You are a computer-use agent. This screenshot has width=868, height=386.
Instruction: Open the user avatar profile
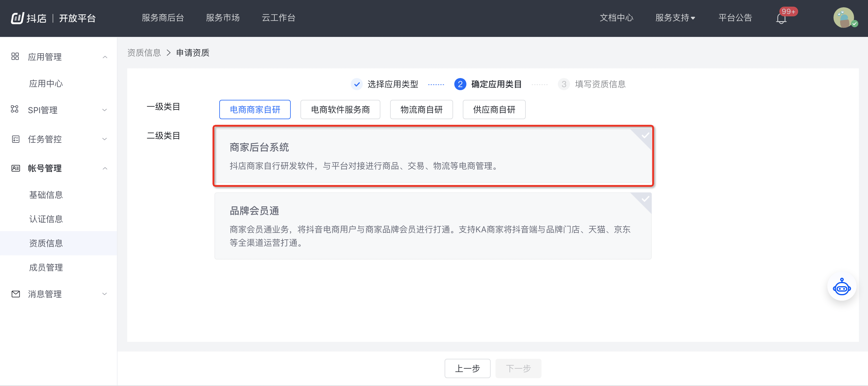844,18
